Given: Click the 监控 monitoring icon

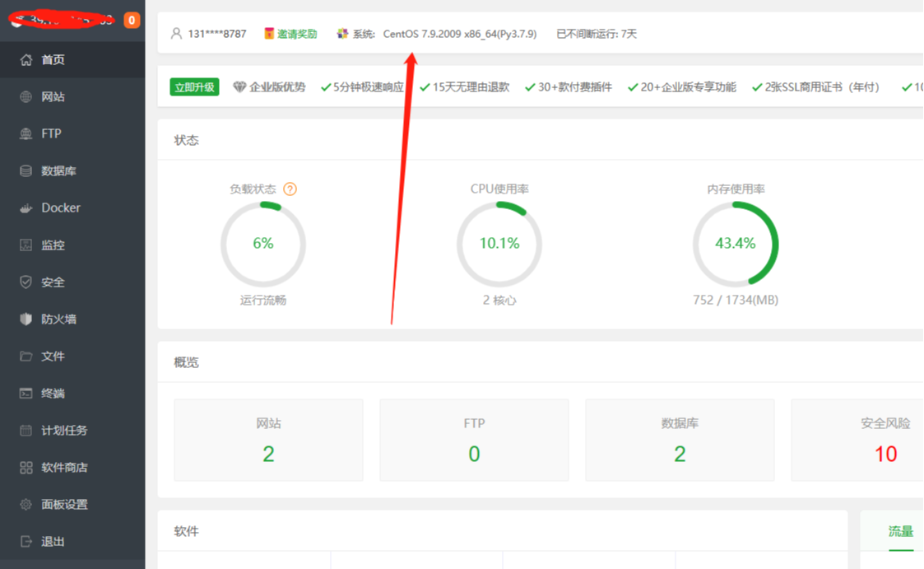Looking at the screenshot, I should pos(26,245).
